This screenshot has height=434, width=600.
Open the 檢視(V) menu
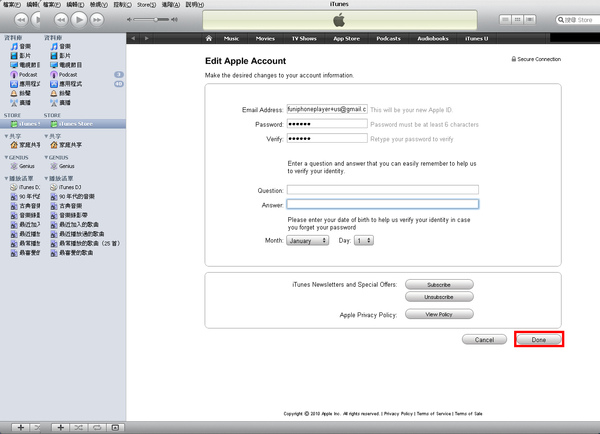[99, 5]
